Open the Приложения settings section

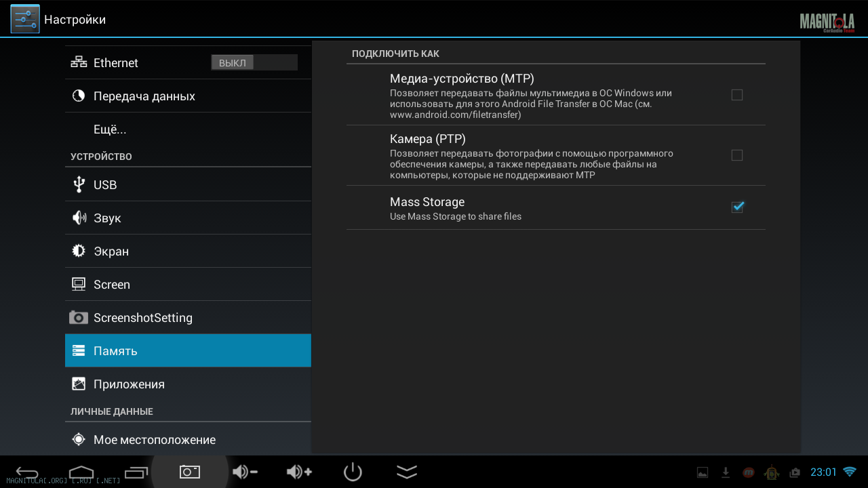pos(129,384)
